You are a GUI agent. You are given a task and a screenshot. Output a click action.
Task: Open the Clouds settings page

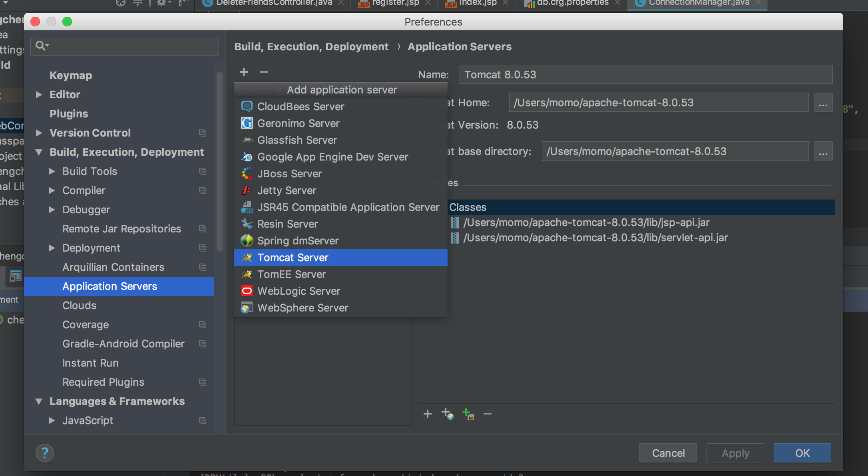click(x=79, y=305)
